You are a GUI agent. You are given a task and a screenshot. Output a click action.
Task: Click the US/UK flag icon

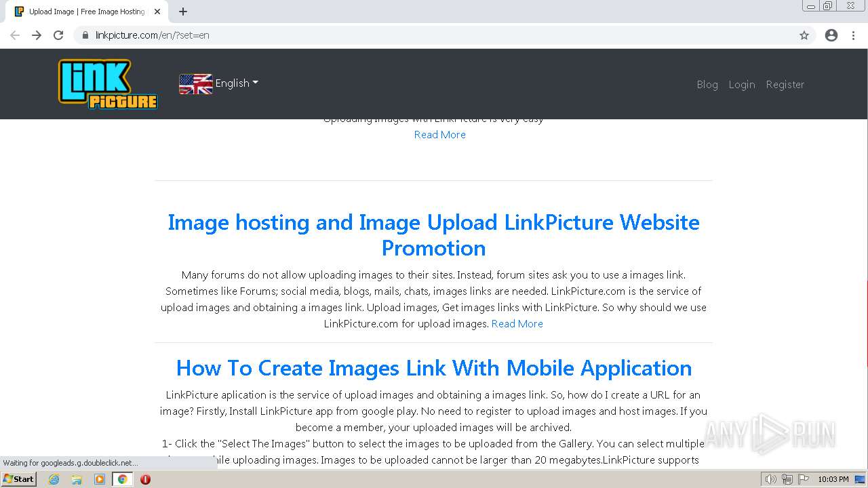coord(195,84)
